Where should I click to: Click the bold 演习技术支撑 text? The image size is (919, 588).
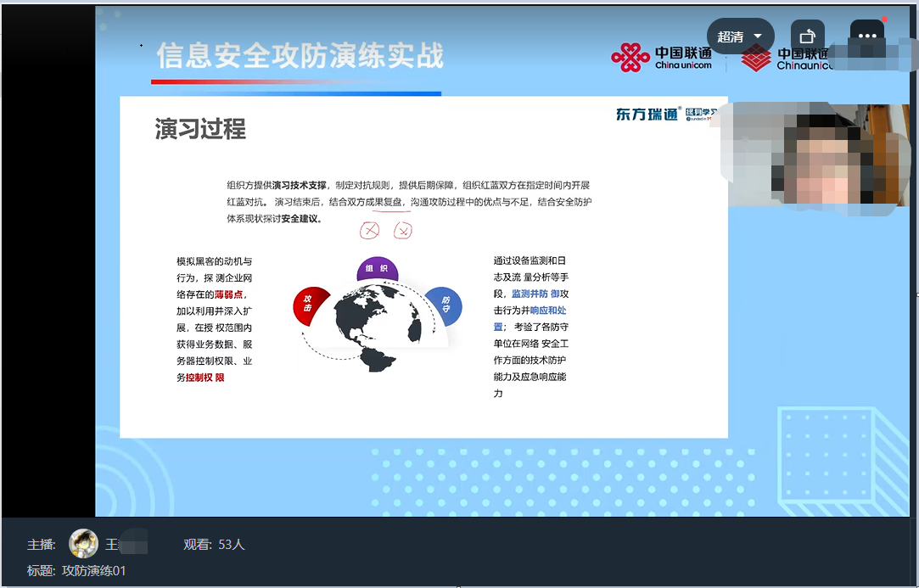[x=300, y=185]
